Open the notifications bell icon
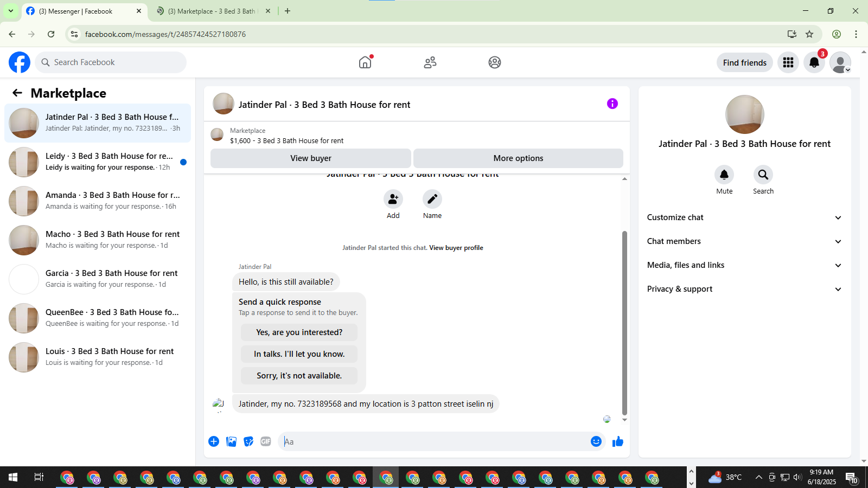This screenshot has width=868, height=488. [814, 62]
